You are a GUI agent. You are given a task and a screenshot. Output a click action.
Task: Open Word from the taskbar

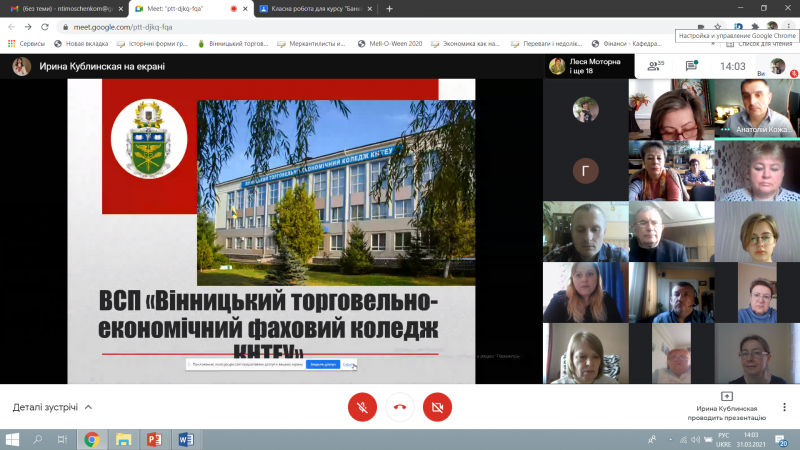tap(186, 439)
